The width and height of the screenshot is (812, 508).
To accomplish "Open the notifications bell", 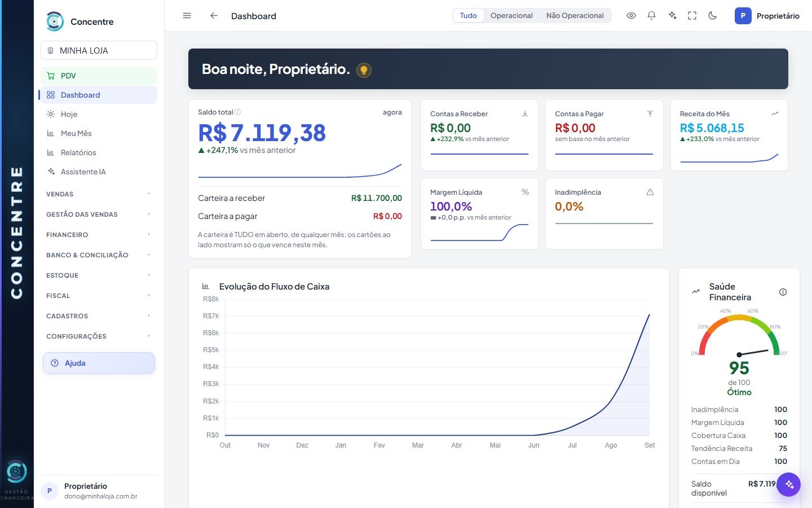I will point(651,16).
